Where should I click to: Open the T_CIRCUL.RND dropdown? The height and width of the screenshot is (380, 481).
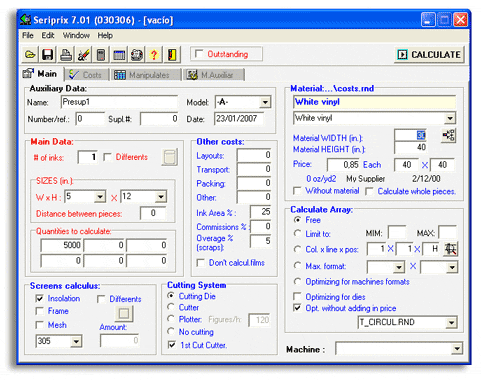click(x=451, y=322)
